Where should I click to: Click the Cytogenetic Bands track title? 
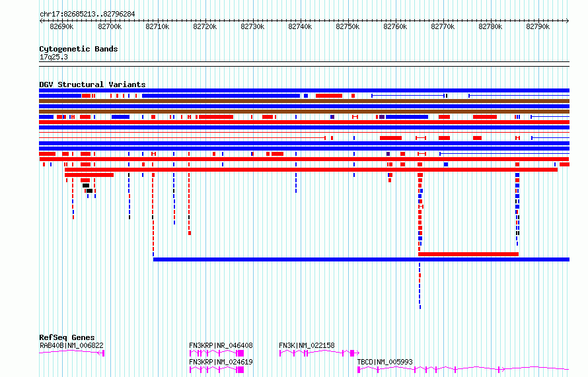[x=79, y=49]
